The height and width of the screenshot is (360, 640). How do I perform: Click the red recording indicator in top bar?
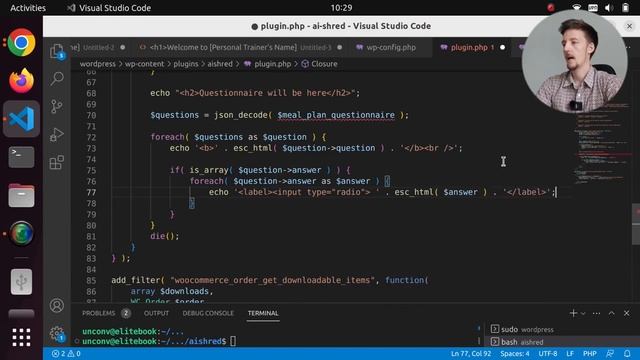(x=551, y=8)
